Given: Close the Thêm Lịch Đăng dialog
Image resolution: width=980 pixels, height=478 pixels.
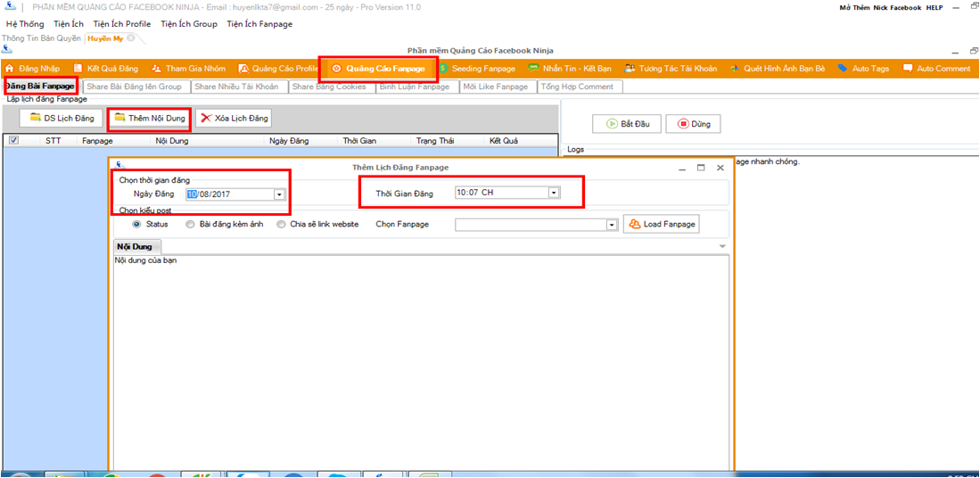Looking at the screenshot, I should coord(720,168).
